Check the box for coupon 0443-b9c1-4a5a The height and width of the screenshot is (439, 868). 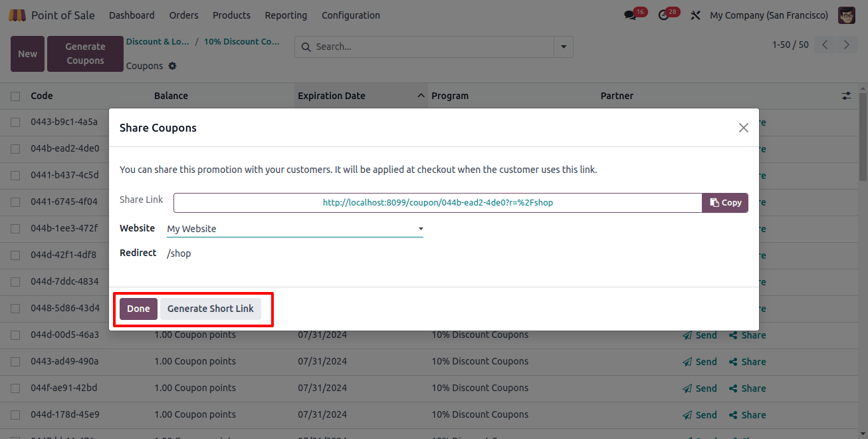pos(15,122)
